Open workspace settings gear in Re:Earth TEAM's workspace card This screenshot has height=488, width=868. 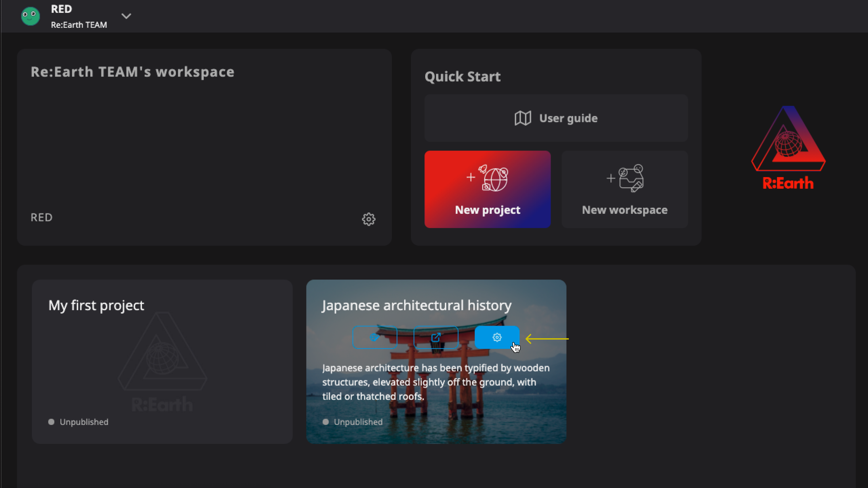pyautogui.click(x=369, y=219)
